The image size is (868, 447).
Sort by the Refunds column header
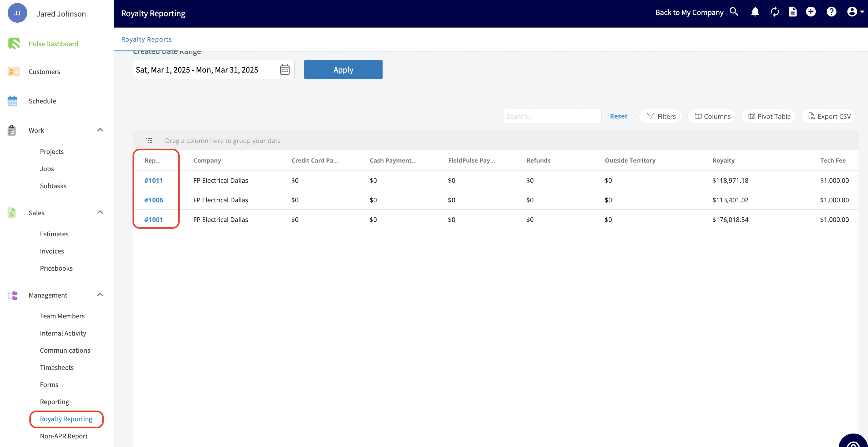click(x=538, y=160)
